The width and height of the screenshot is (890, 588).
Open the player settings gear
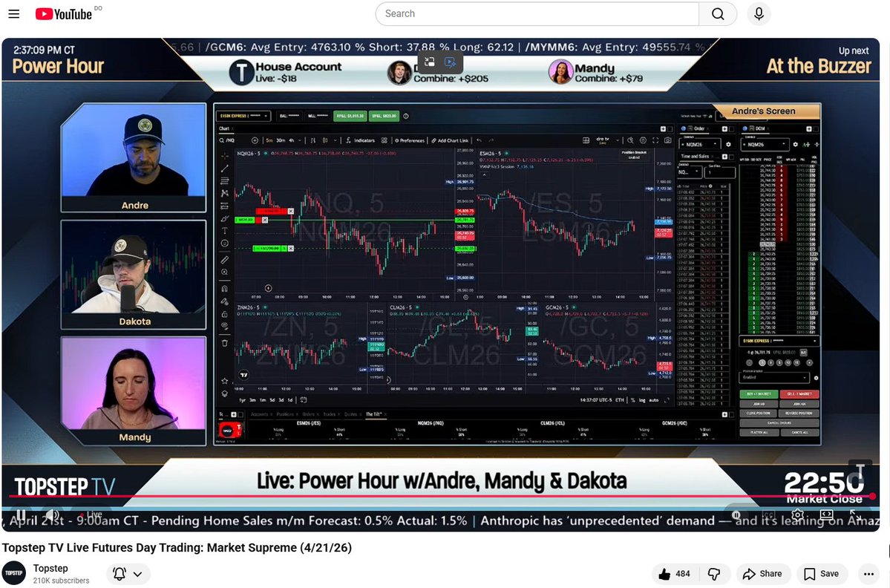pos(797,514)
